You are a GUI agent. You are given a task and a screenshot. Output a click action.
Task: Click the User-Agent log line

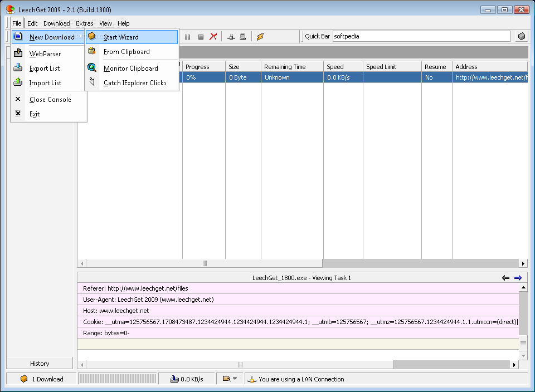298,300
